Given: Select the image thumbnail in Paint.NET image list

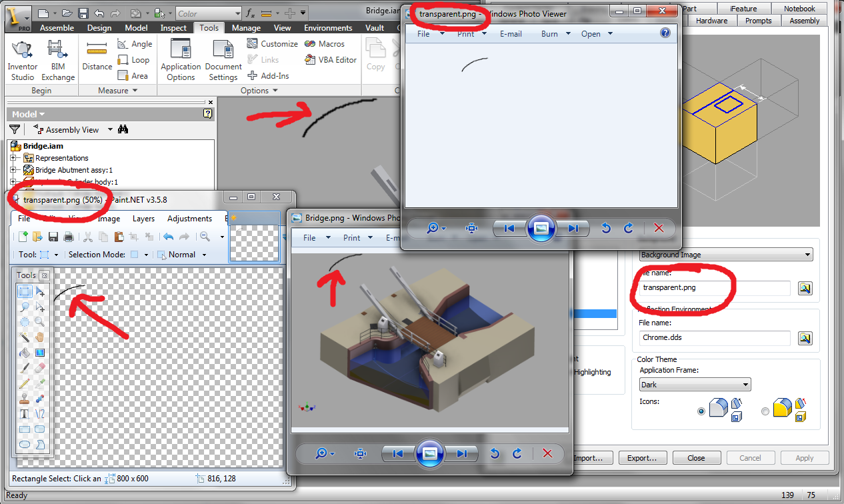Looking at the screenshot, I should 254,243.
